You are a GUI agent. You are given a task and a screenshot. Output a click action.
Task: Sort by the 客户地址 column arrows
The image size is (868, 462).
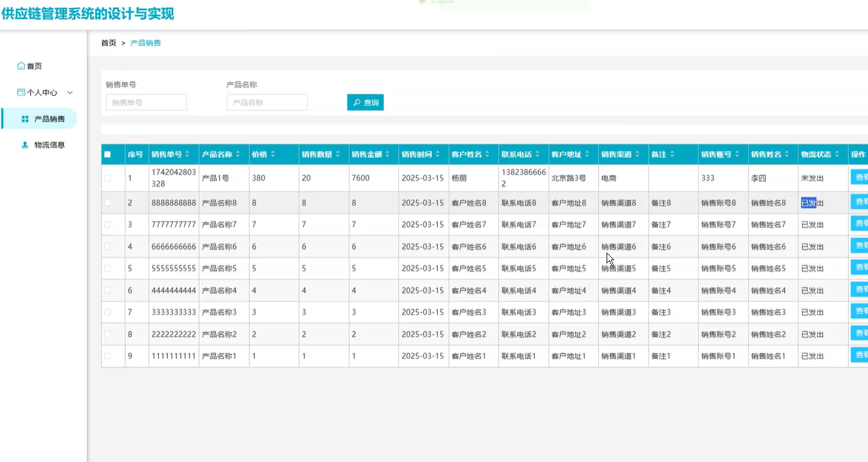[588, 154]
